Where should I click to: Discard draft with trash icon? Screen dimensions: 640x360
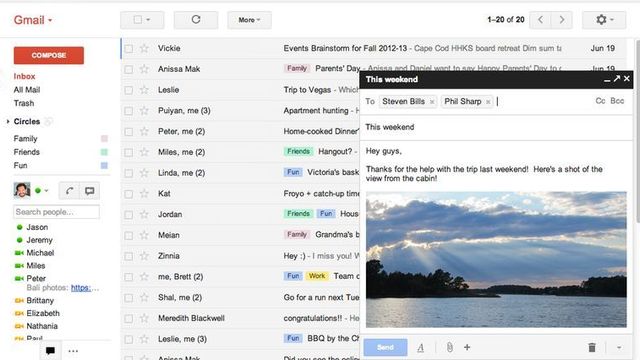tap(592, 347)
